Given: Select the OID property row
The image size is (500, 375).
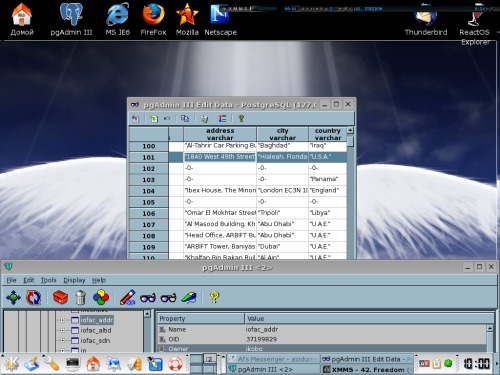Looking at the screenshot, I should [322, 339].
